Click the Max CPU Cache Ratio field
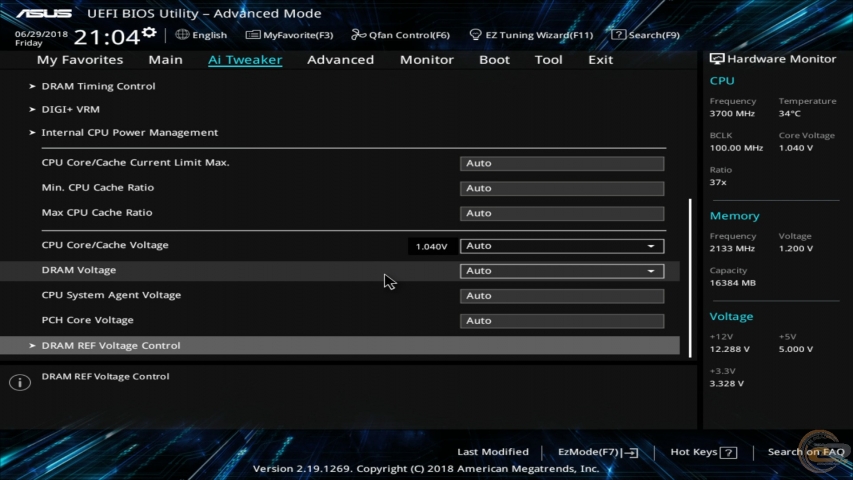 [x=562, y=213]
